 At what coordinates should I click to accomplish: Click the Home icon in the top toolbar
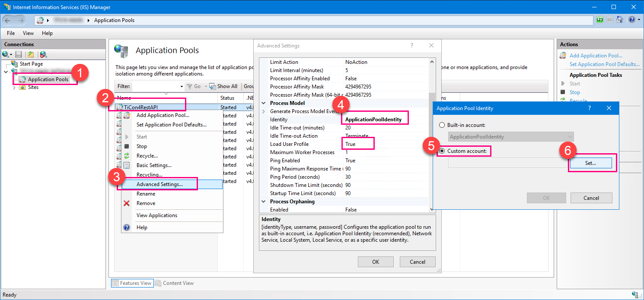click(620, 20)
